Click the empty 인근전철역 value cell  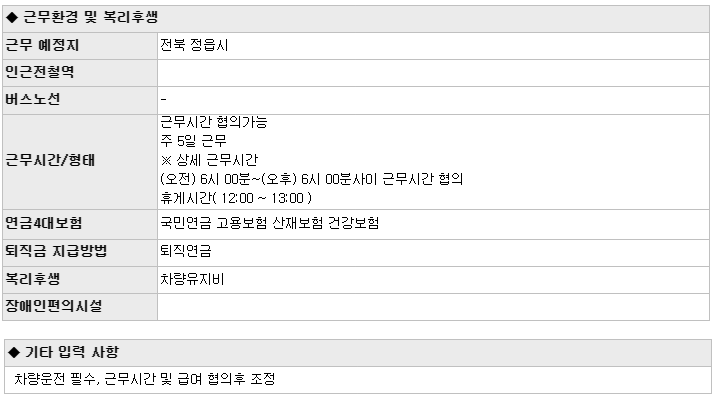(433, 73)
